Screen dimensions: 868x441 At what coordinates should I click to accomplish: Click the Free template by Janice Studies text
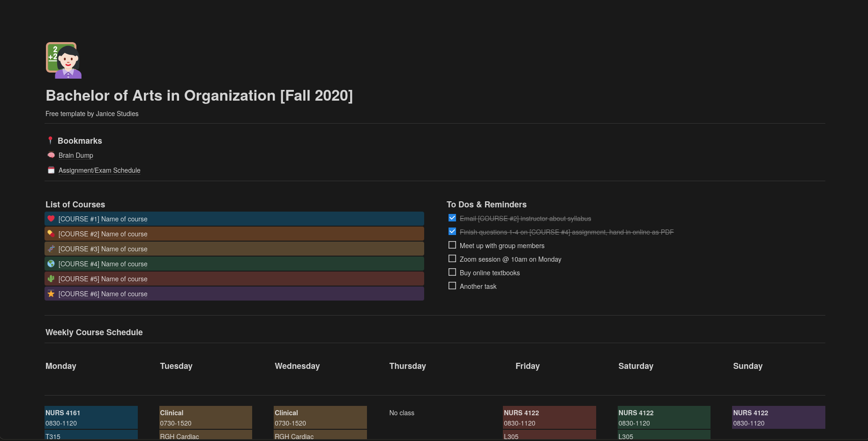click(92, 114)
